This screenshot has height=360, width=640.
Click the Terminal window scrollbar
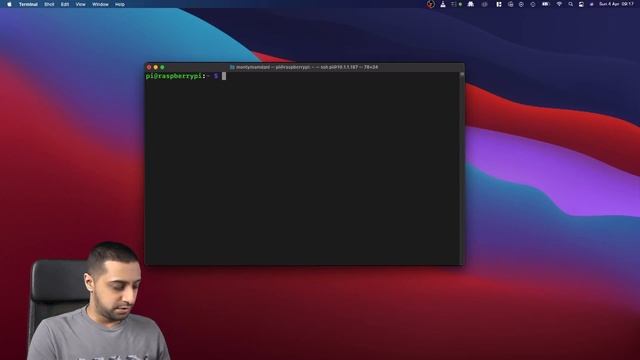point(462,168)
